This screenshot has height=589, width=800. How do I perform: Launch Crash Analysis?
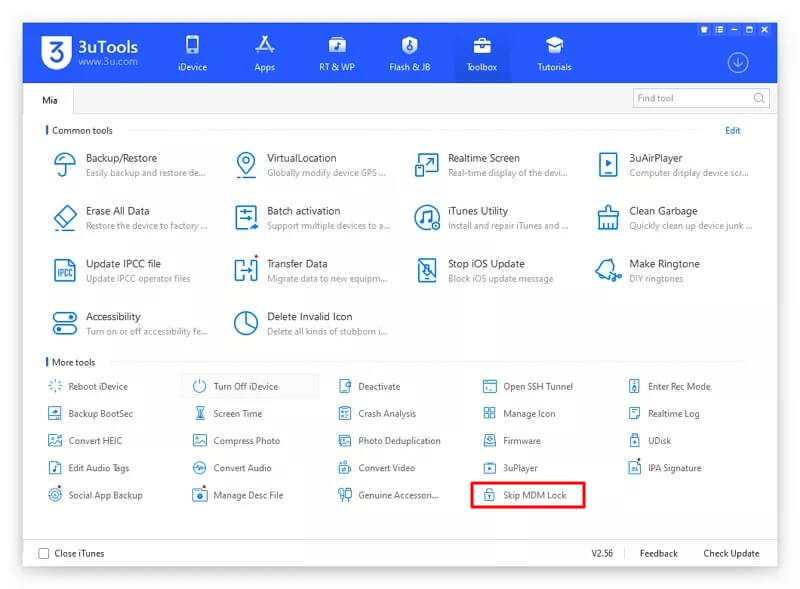pos(377,413)
